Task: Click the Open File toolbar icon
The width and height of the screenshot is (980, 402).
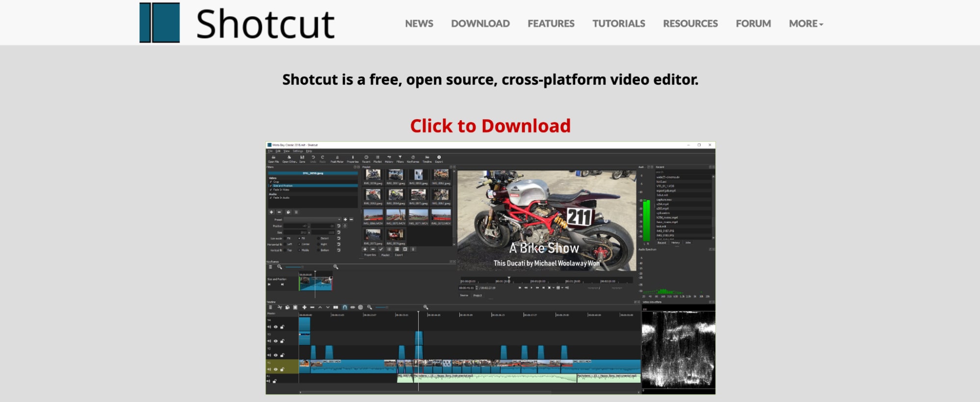Action: coord(274,157)
